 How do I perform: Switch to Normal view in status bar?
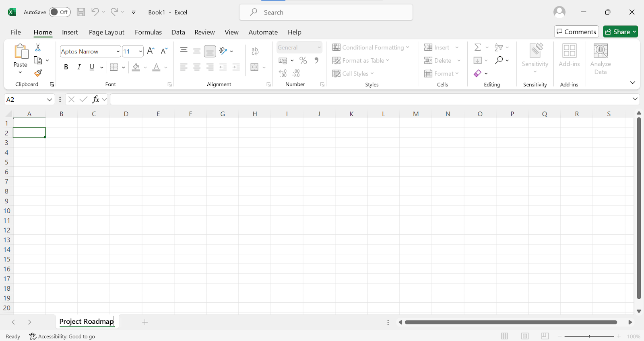(505, 336)
